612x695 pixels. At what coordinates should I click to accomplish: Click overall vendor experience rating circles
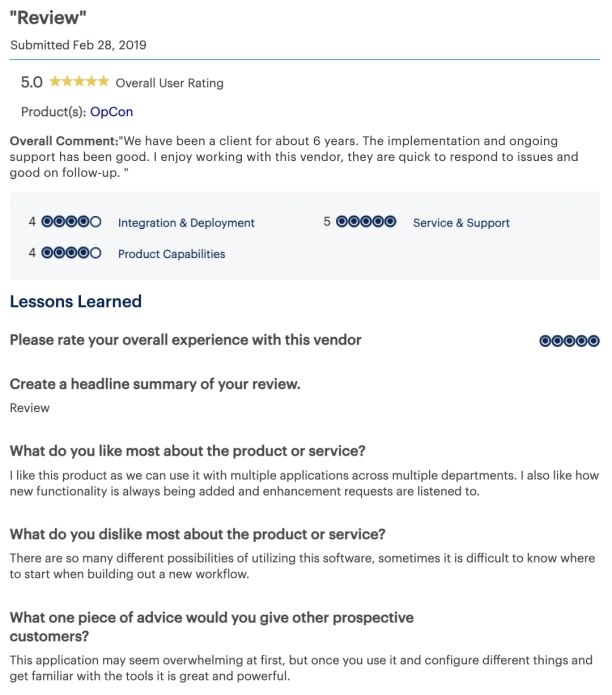tap(569, 341)
